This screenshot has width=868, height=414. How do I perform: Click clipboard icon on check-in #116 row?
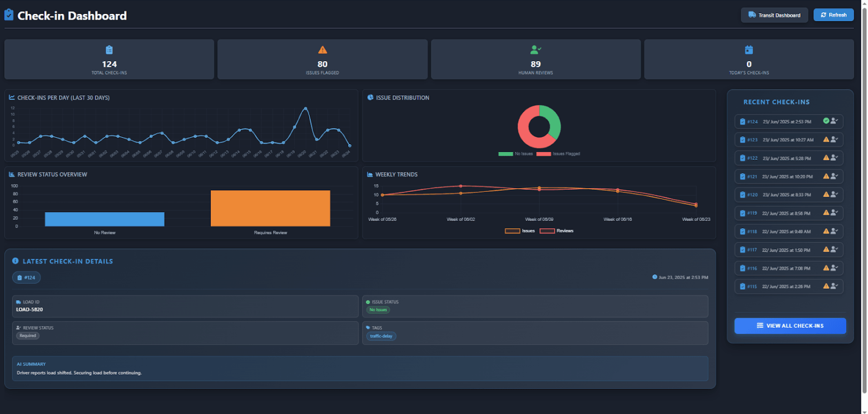coord(742,268)
